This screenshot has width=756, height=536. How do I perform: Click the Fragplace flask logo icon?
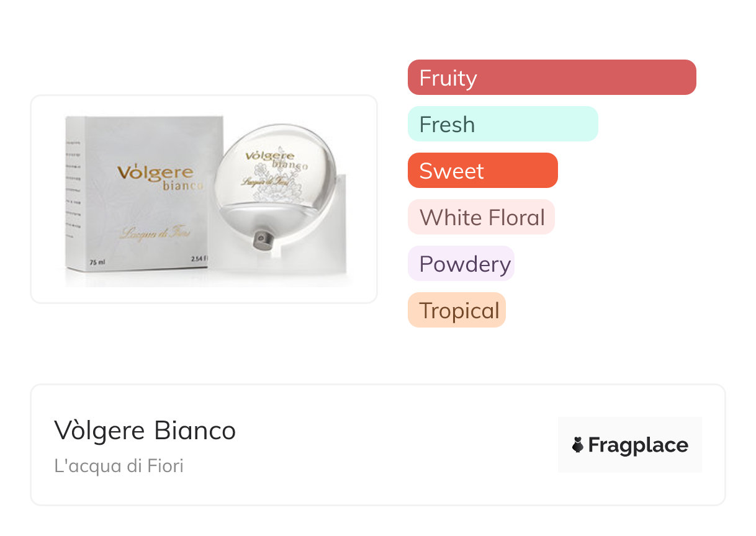coord(578,445)
